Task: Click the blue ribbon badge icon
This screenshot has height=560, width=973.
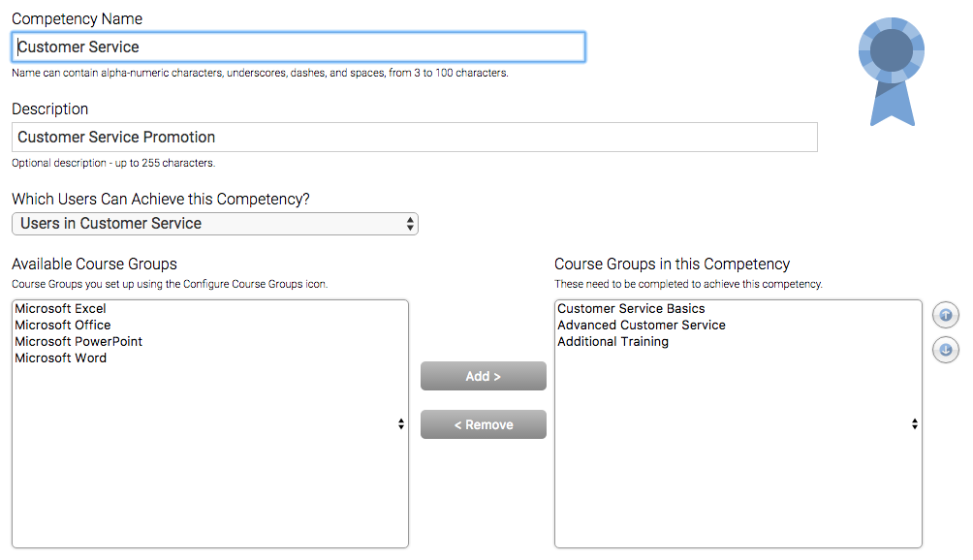Action: pos(892,72)
